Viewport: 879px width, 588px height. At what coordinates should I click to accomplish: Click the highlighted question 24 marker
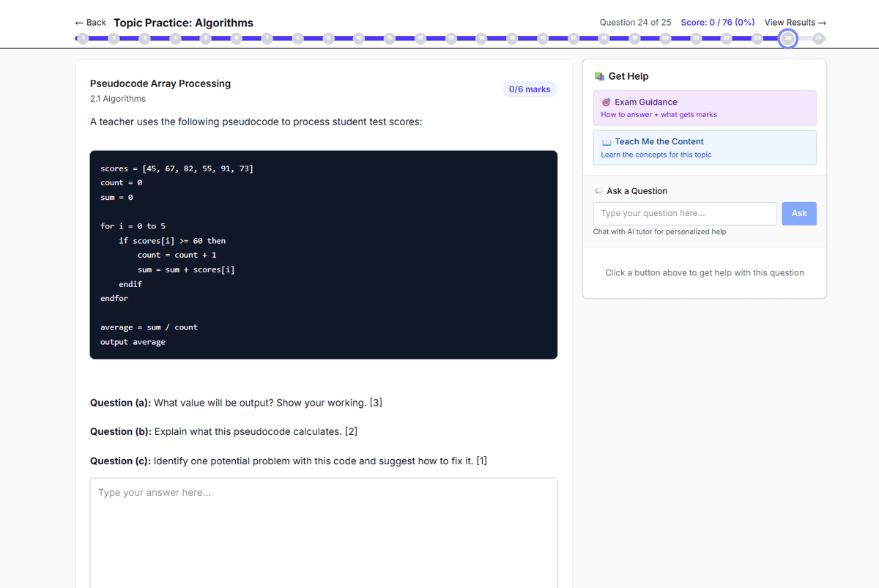tap(787, 38)
